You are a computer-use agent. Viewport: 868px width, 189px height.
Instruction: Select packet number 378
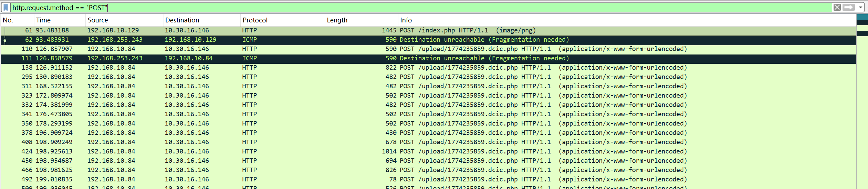[428, 133]
